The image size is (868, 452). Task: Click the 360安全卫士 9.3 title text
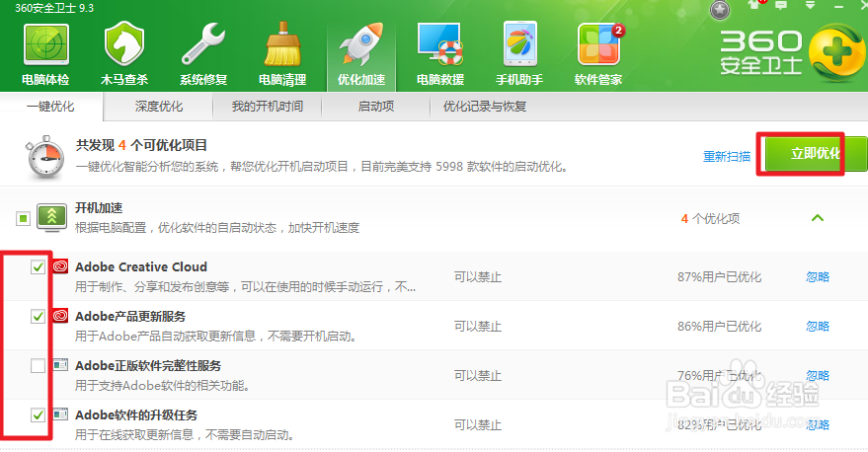54,8
